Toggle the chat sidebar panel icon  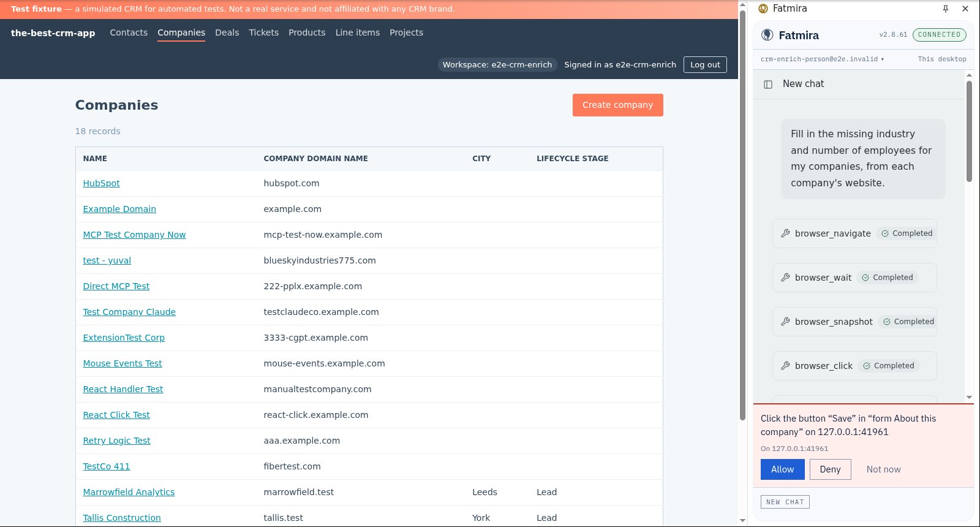(x=768, y=84)
